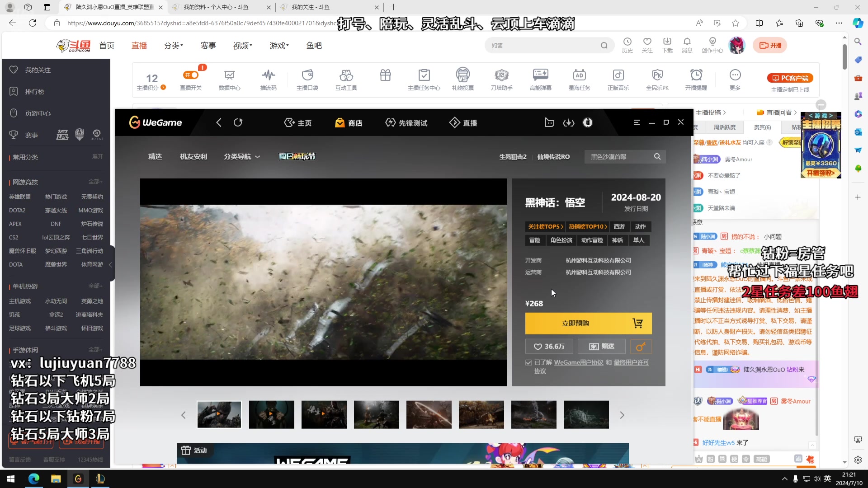This screenshot has width=868, height=488.
Task: Click Douyu search input box
Action: pos(542,45)
